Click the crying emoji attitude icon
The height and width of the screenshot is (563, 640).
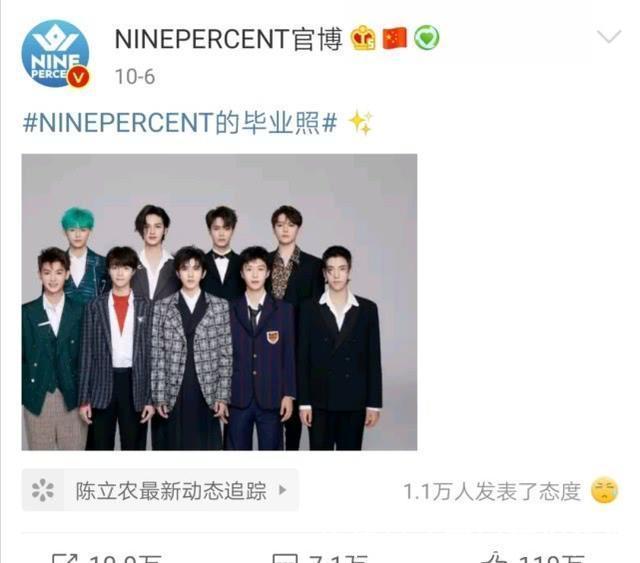[604, 490]
